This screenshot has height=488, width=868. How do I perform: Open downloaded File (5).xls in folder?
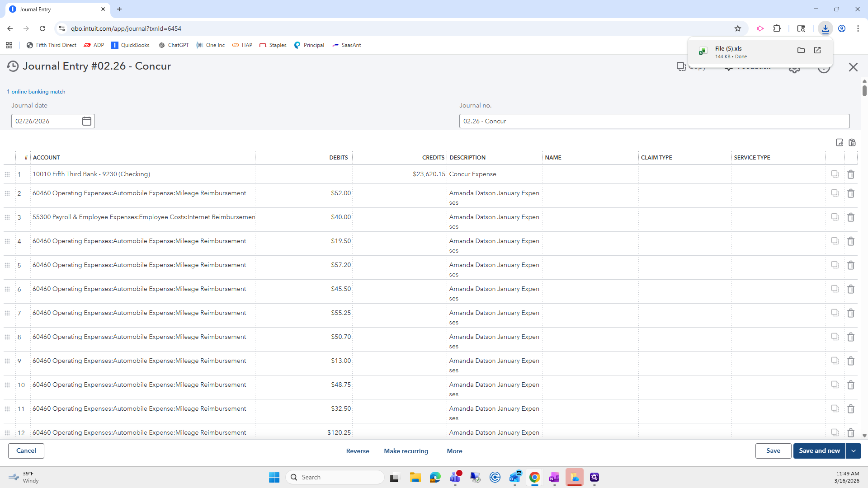pyautogui.click(x=801, y=51)
